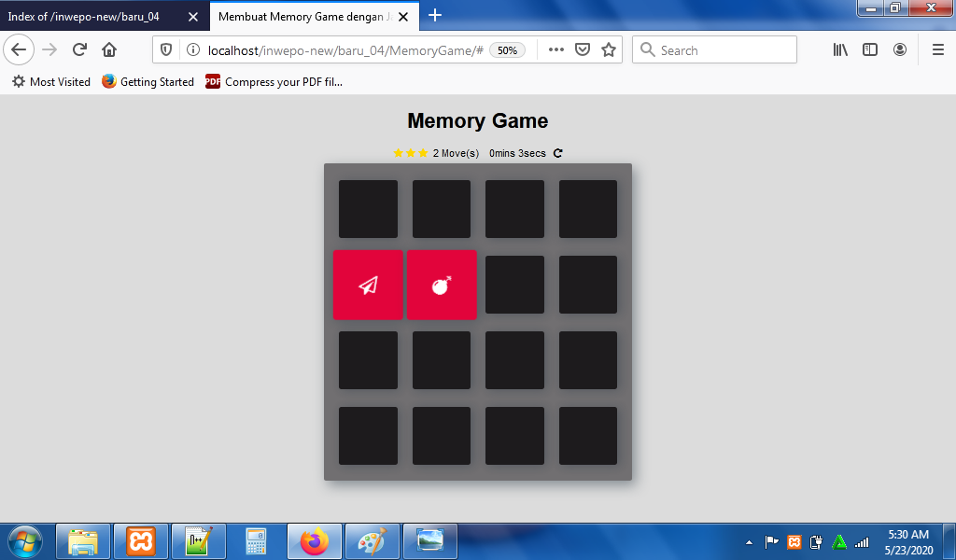Close the Membuat Memory Game tab
This screenshot has width=956, height=560.
(403, 17)
